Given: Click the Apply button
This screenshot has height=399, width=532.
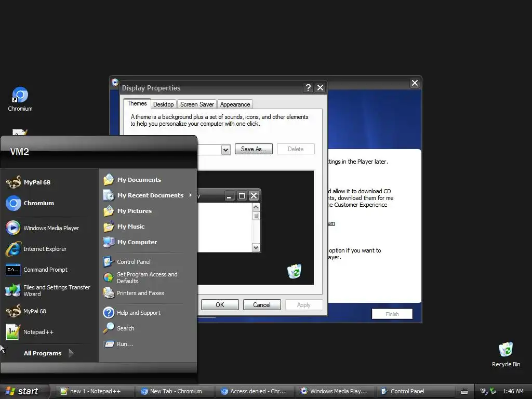Looking at the screenshot, I should point(303,304).
